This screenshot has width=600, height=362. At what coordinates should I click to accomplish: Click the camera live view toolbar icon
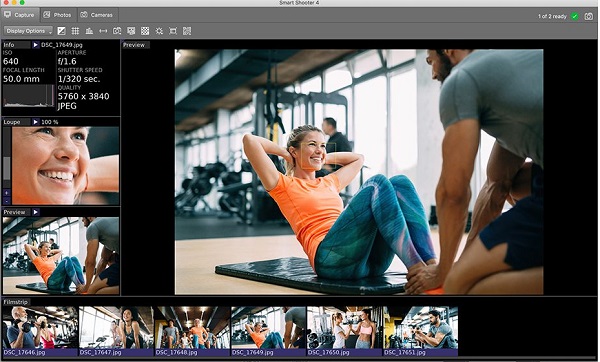[x=117, y=31]
